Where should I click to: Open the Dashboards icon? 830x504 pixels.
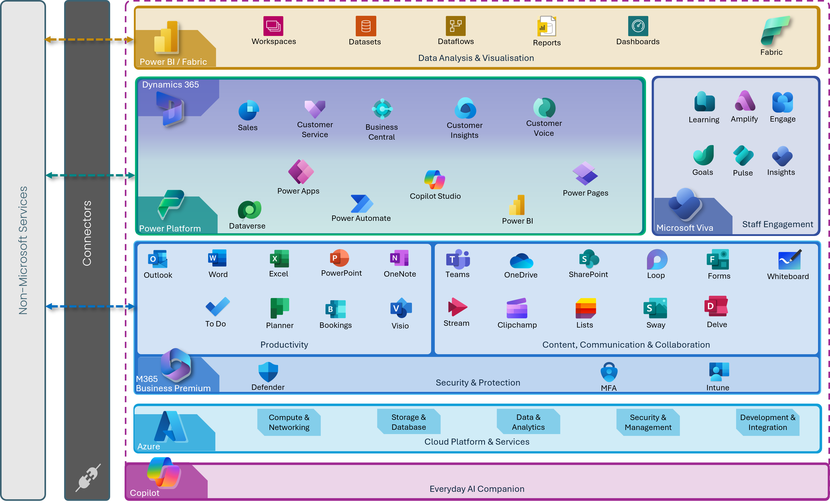pyautogui.click(x=638, y=26)
